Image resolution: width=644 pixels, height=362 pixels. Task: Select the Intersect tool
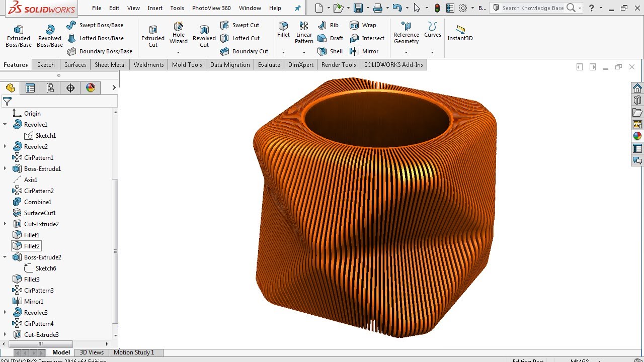click(x=367, y=38)
